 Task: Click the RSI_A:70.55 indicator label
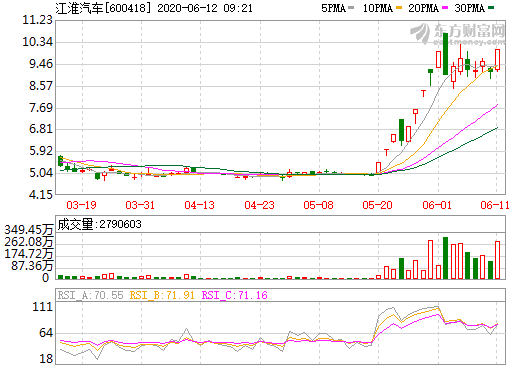point(90,295)
